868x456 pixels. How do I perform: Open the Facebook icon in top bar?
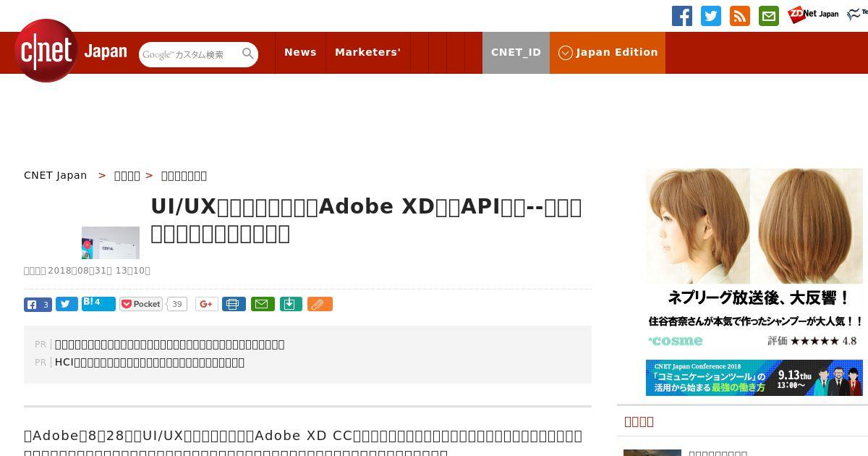click(x=681, y=16)
